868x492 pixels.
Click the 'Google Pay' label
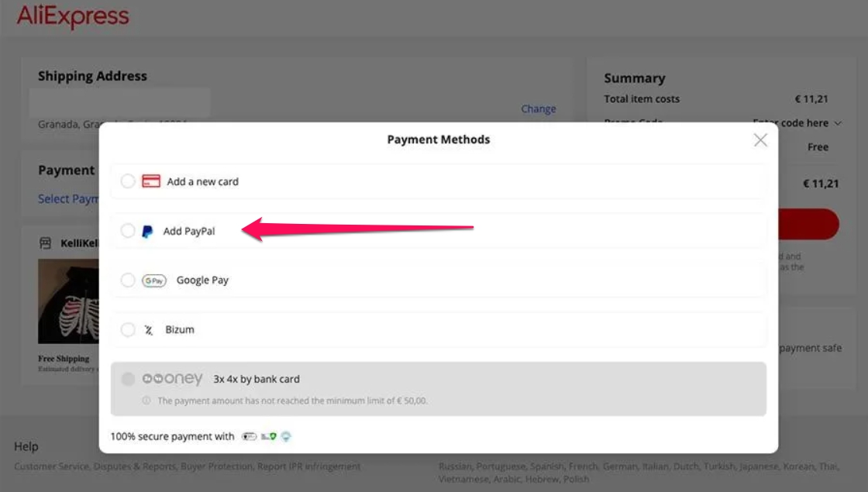202,280
